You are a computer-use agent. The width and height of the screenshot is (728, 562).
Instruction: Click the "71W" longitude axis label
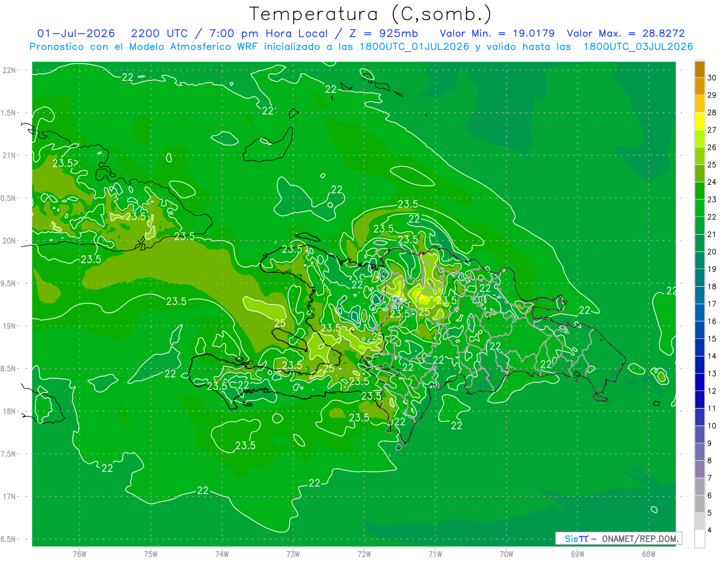[435, 554]
